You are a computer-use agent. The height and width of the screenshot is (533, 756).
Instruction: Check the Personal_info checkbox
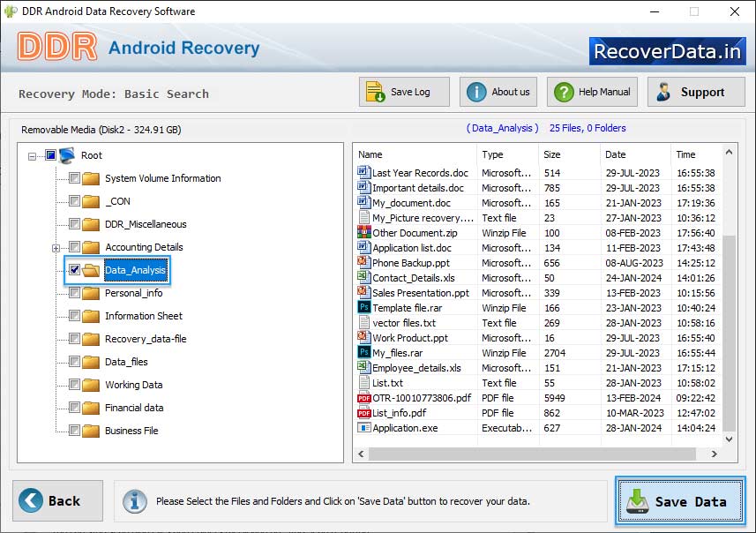(x=74, y=293)
